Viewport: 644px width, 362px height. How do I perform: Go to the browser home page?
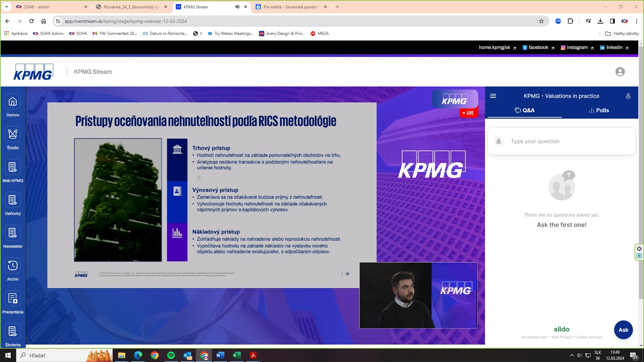tap(44, 21)
